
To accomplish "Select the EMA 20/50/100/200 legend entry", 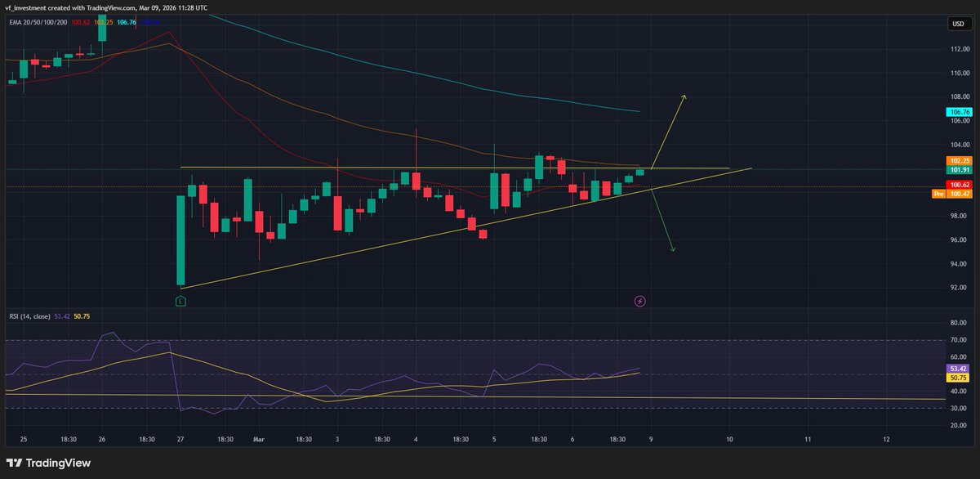I will coord(37,24).
